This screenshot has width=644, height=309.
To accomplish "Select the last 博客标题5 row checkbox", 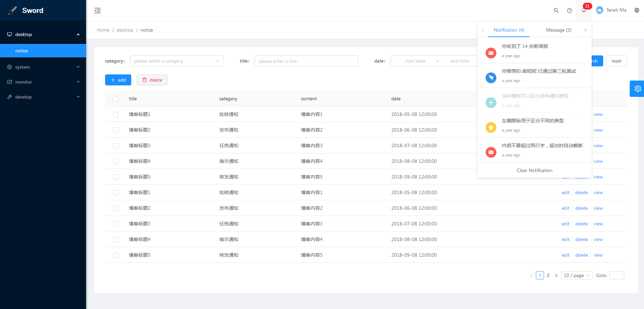I will click(116, 255).
